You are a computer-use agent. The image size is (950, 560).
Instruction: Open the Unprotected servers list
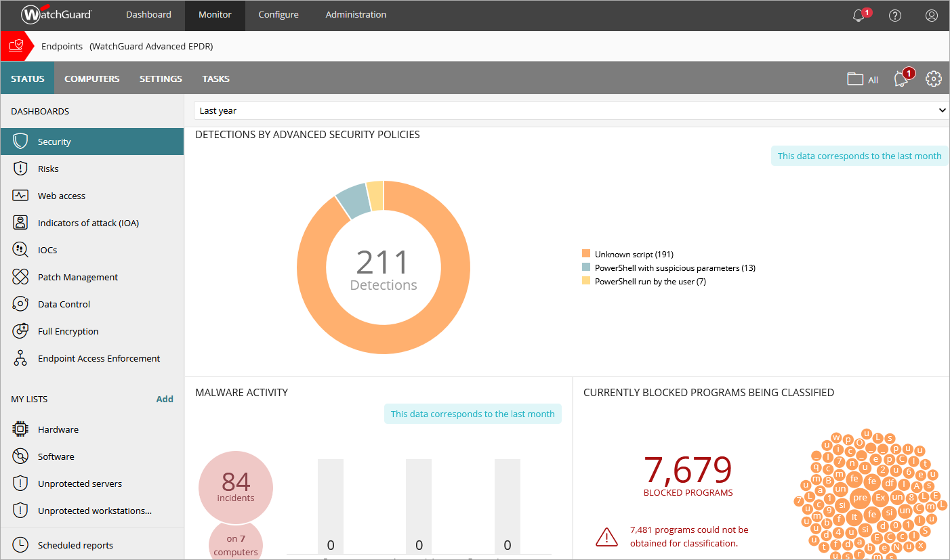(80, 483)
